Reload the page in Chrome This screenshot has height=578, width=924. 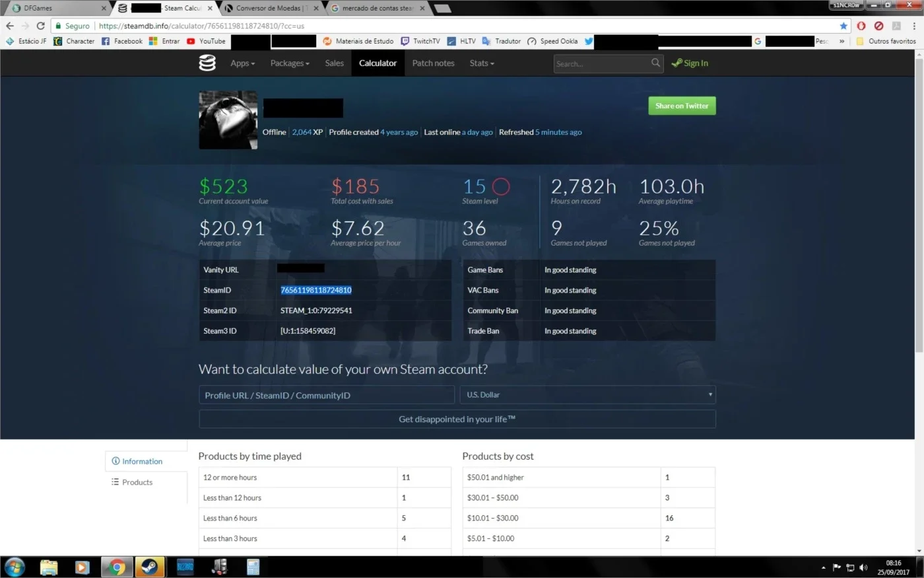point(41,26)
